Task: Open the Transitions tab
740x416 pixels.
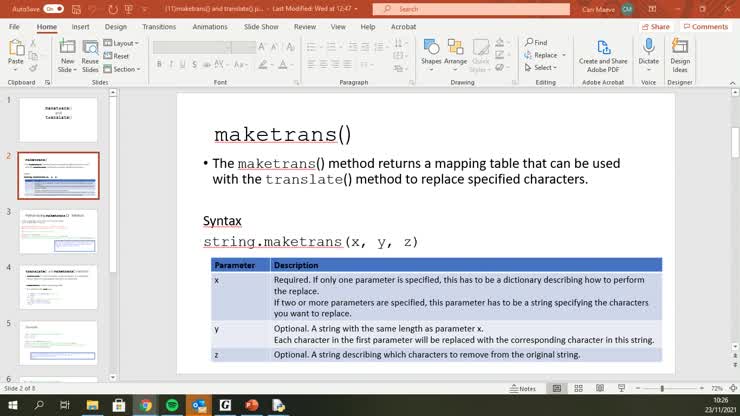Action: coord(159,27)
